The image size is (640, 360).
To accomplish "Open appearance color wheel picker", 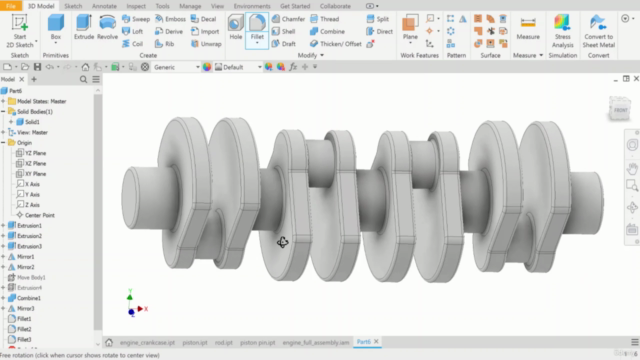I will [x=207, y=67].
